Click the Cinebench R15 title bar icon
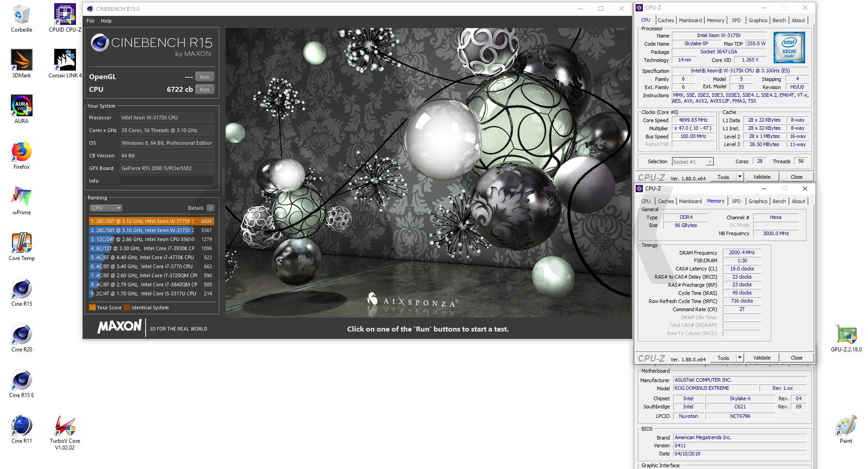Screen dimensions: 868x469 pyautogui.click(x=90, y=9)
